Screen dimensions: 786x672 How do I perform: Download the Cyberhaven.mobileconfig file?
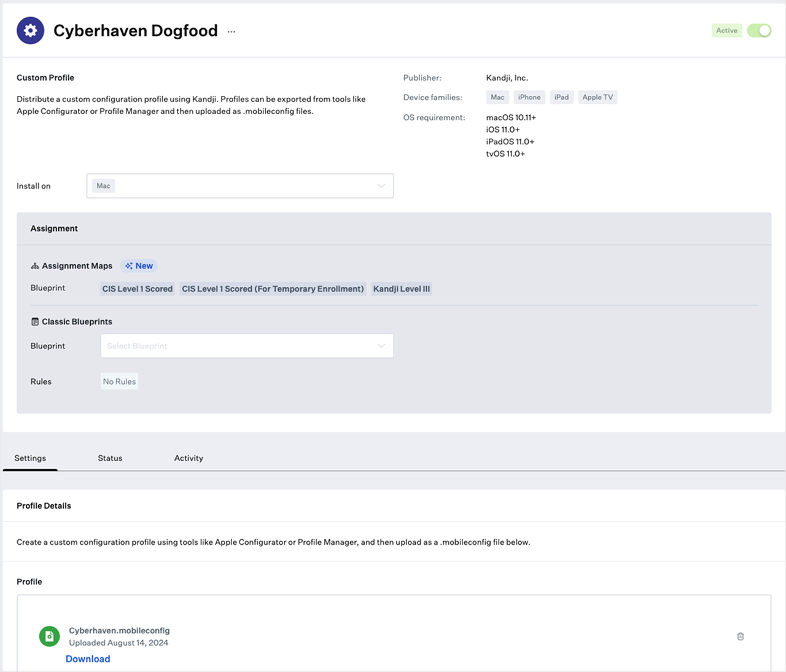tap(88, 659)
